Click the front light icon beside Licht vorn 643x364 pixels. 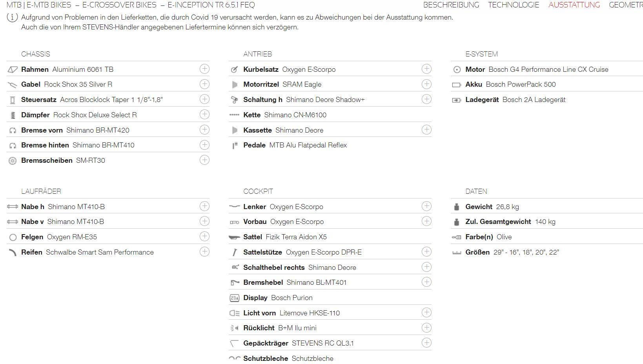[x=234, y=313]
